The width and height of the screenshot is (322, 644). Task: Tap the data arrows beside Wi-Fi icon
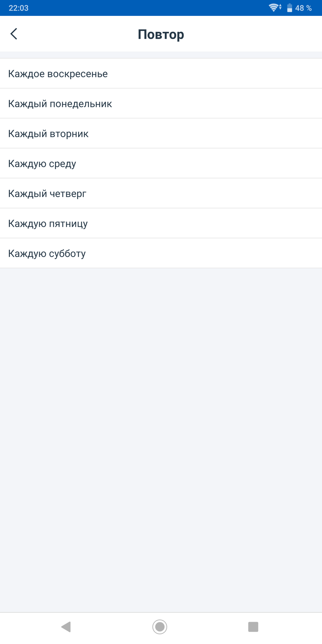280,7
